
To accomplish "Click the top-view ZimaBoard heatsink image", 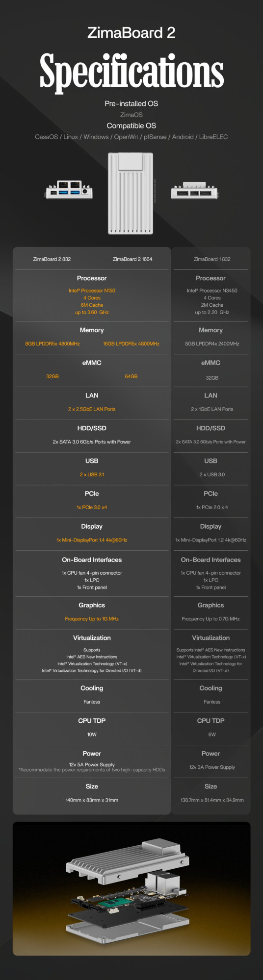I will point(131,193).
